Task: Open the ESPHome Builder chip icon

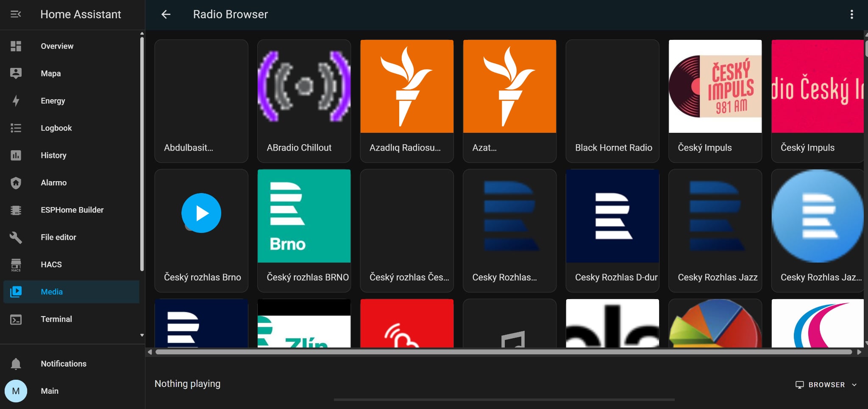Action: pyautogui.click(x=16, y=210)
